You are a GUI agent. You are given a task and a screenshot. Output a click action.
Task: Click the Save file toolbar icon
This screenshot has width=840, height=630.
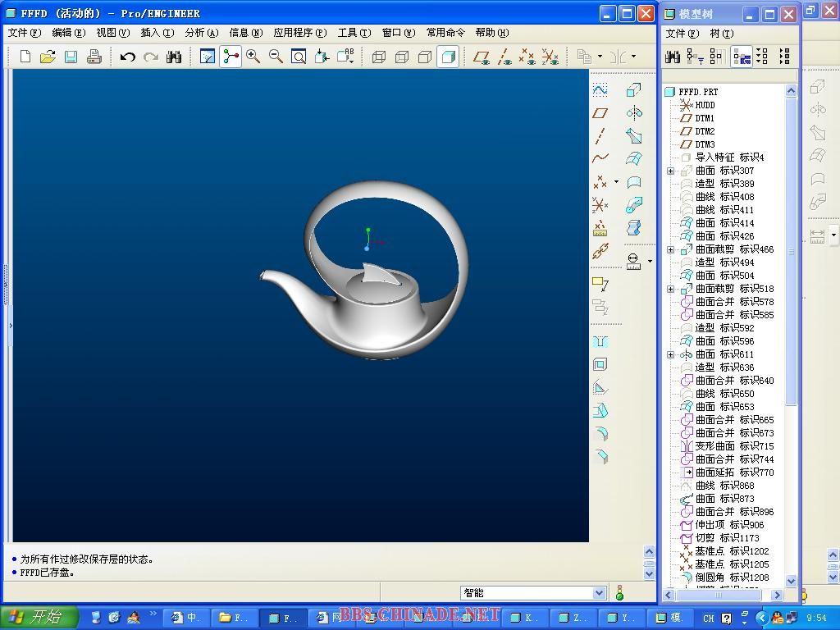(x=71, y=57)
